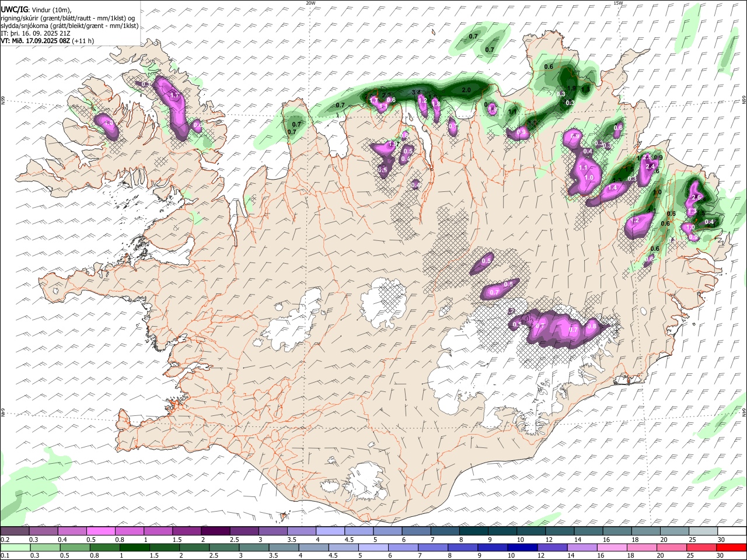Click the darkest green rain swatch between 1 and 1.5
This screenshot has height=560, width=747.
(x=134, y=547)
